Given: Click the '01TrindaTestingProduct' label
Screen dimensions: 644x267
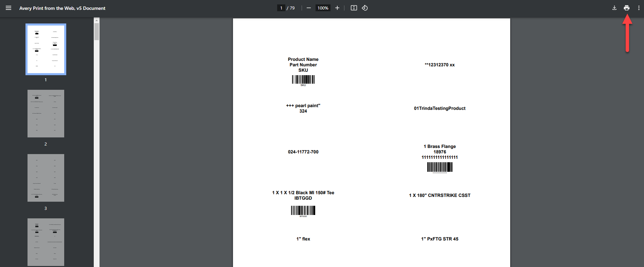Looking at the screenshot, I should point(440,108).
